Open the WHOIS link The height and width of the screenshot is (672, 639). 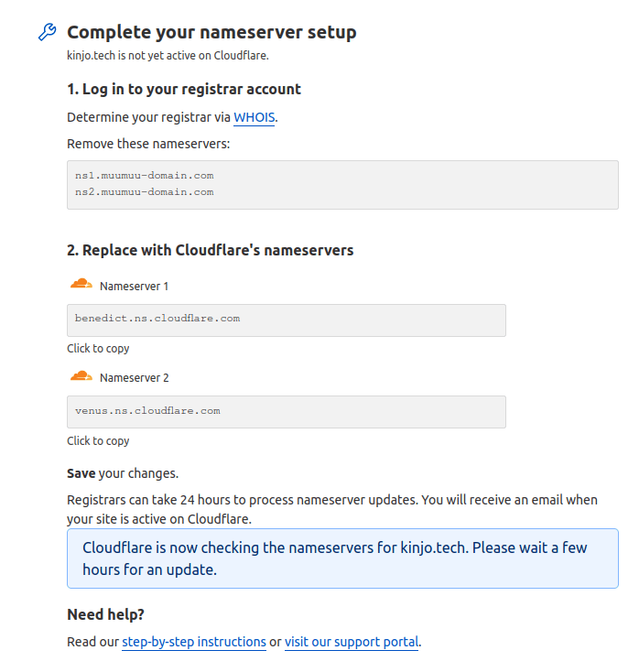255,117
